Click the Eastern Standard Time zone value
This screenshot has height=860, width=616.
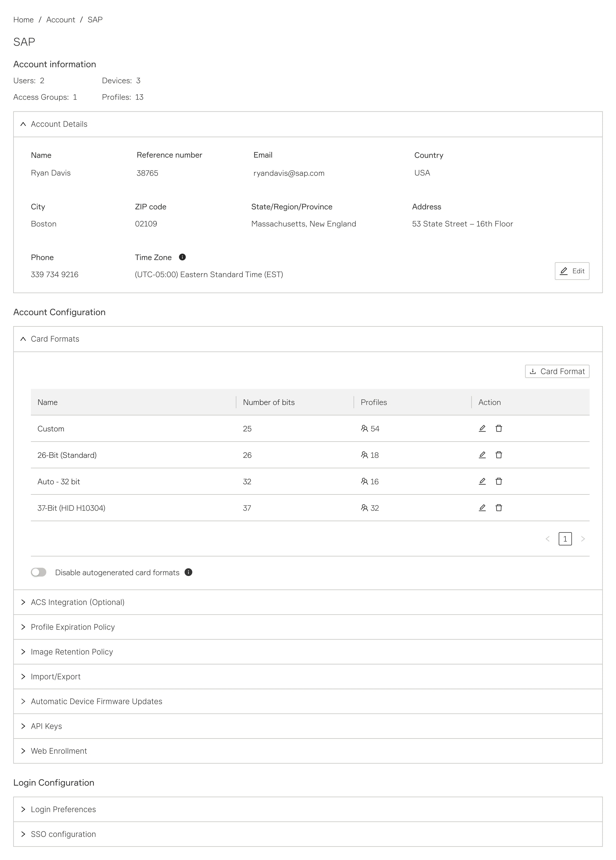[209, 275]
